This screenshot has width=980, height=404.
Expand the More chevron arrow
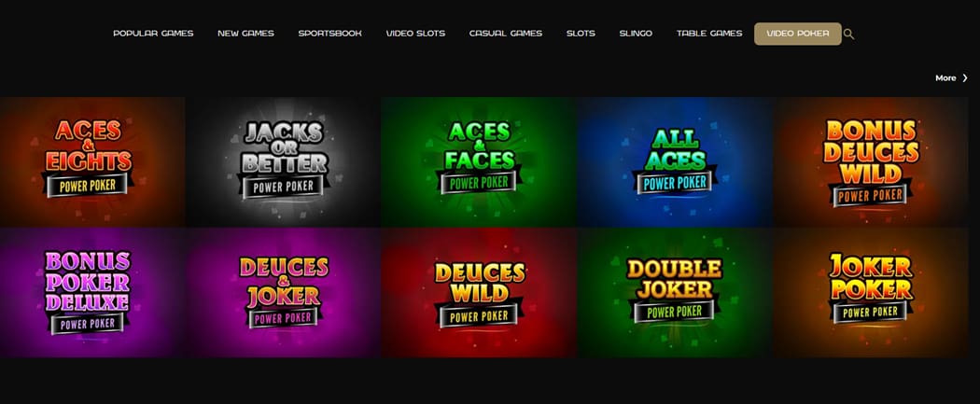[x=965, y=78]
